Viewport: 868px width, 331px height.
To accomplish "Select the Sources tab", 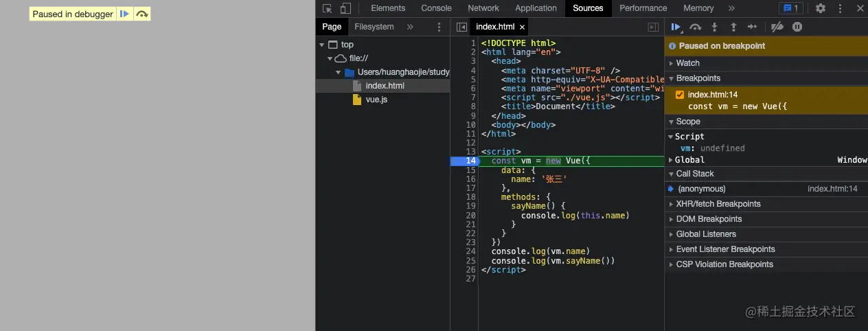I will pyautogui.click(x=588, y=8).
